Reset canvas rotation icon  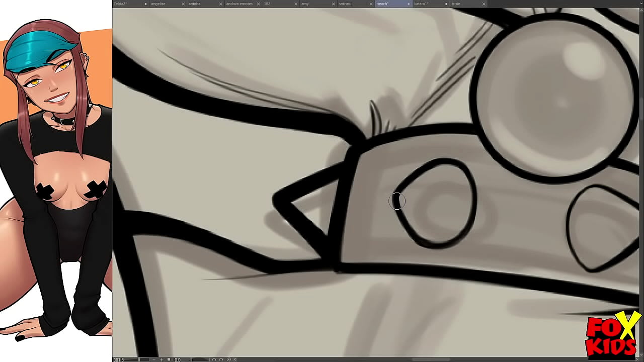229,359
